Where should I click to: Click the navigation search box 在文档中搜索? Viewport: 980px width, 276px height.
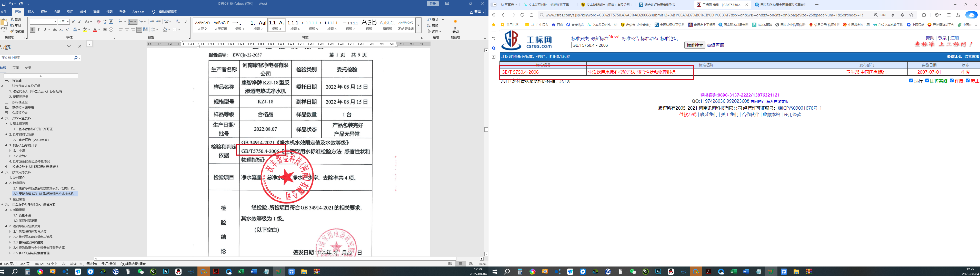click(x=37, y=58)
